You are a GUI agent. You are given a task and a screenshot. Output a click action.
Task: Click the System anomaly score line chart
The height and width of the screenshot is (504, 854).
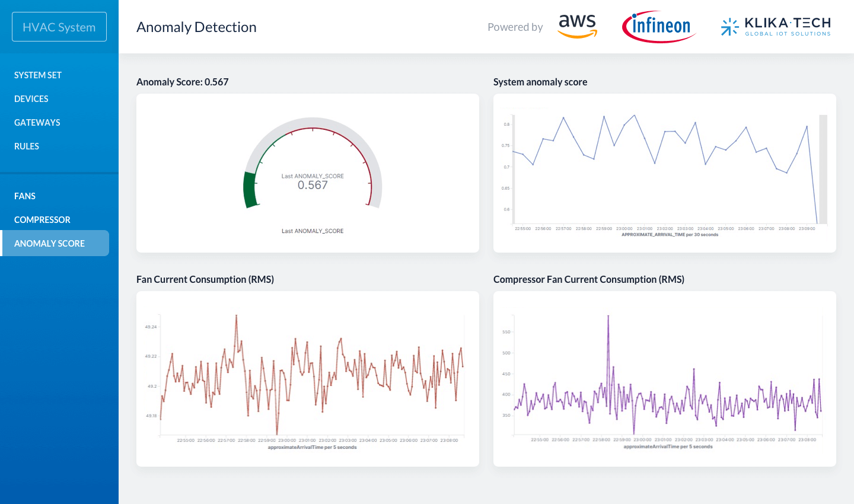[x=664, y=166]
